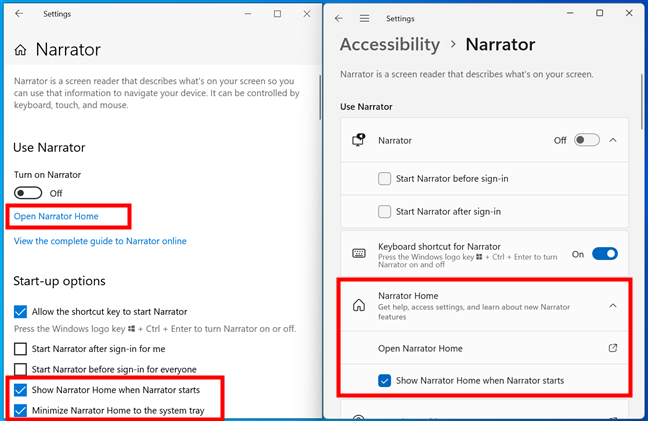Minimize the left Settings window
648x421 pixels.
click(248, 14)
